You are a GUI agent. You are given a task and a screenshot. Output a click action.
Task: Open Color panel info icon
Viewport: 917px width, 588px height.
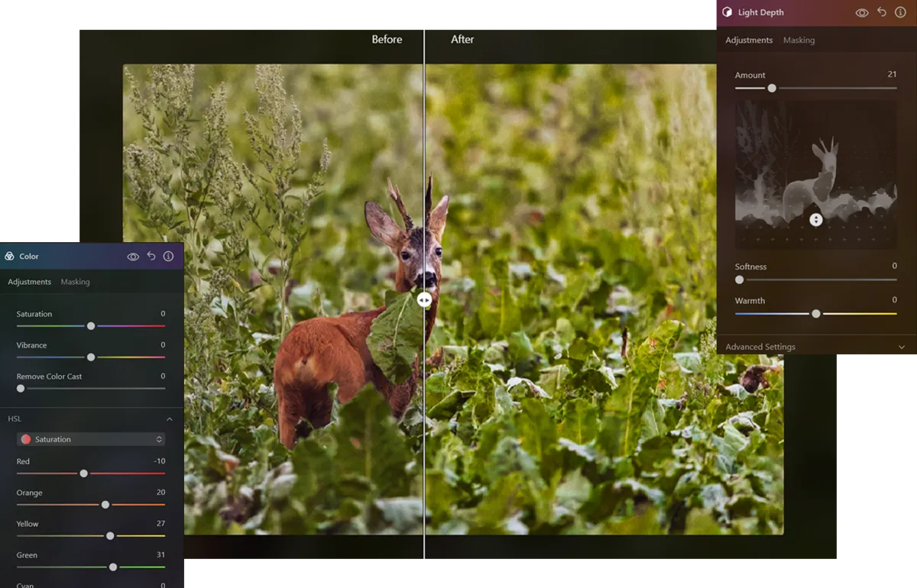(169, 257)
